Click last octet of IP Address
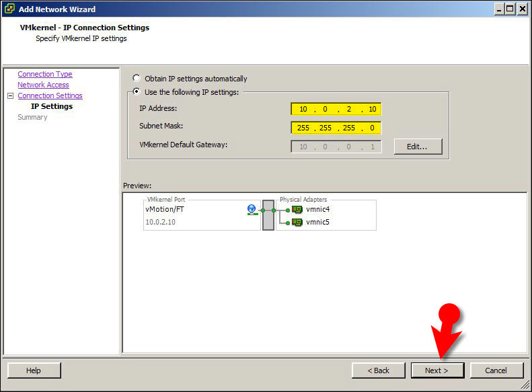Viewport: 532px width, 392px height. [372, 109]
